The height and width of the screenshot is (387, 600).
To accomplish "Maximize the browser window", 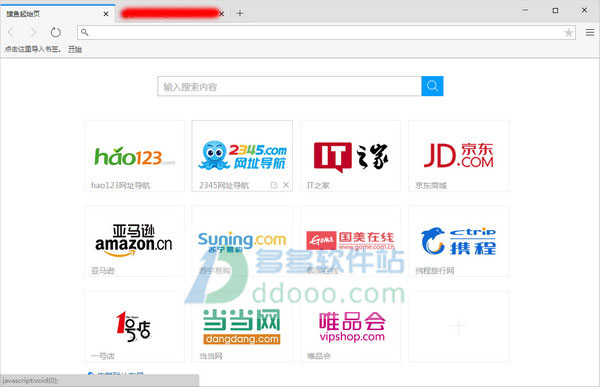I will click(555, 10).
